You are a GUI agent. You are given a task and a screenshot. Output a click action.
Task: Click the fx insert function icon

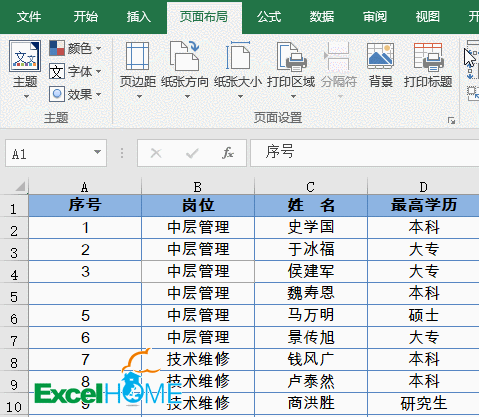click(x=228, y=153)
